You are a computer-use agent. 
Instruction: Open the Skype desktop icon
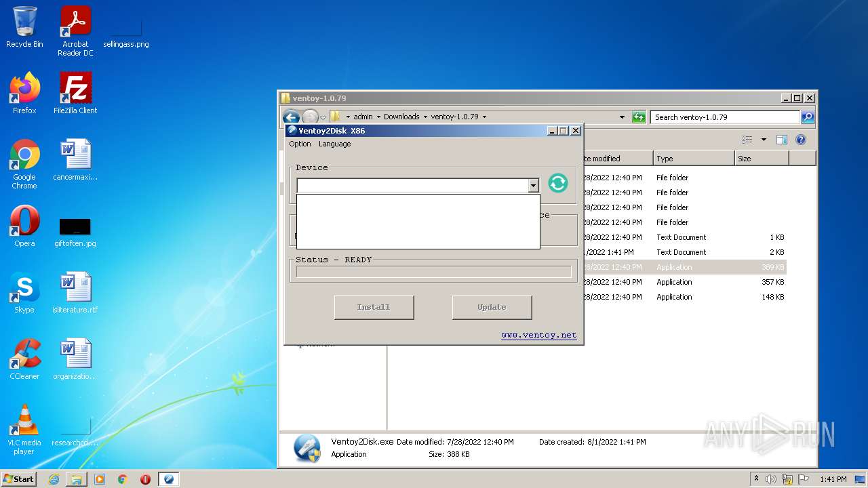24,293
